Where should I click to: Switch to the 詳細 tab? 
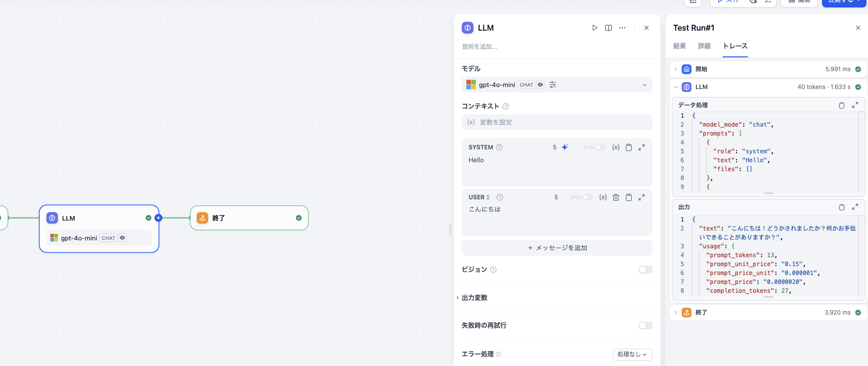704,46
